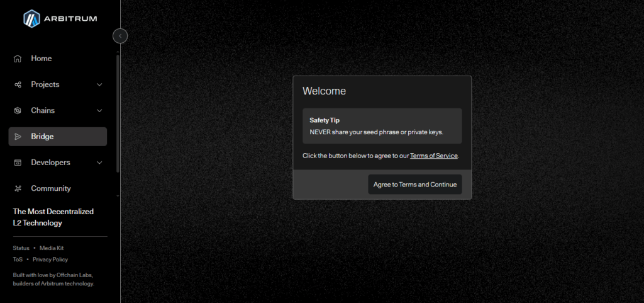Click the sidebar vertical scrollbar

coord(118,113)
